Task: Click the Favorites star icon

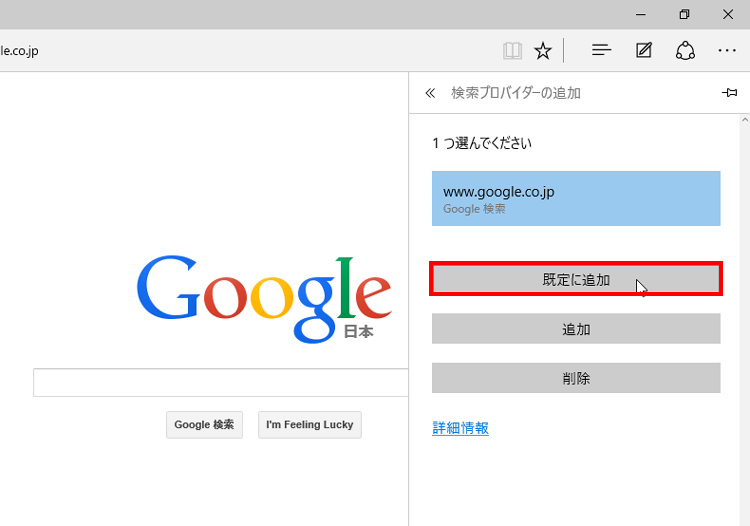Action: click(x=542, y=50)
